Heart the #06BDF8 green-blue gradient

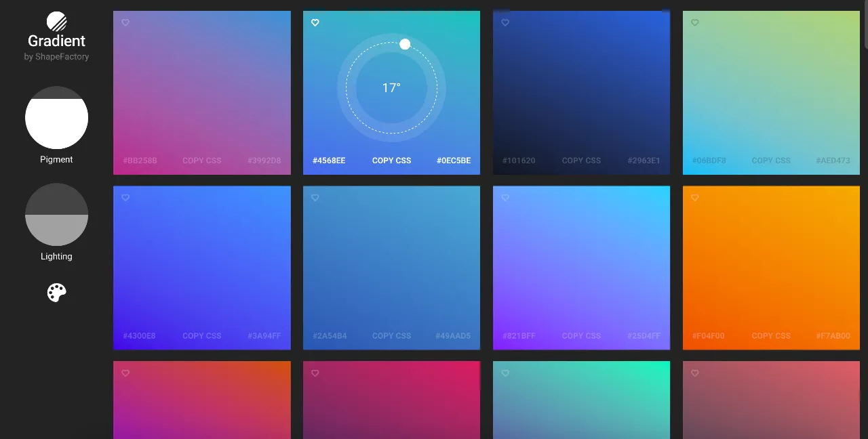pyautogui.click(x=695, y=22)
